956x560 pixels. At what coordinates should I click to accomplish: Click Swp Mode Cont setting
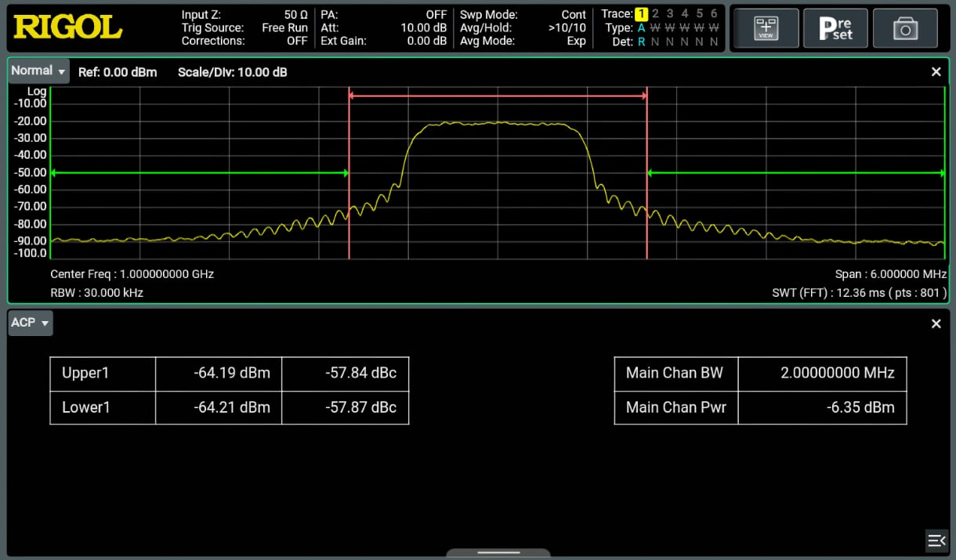pyautogui.click(x=523, y=14)
